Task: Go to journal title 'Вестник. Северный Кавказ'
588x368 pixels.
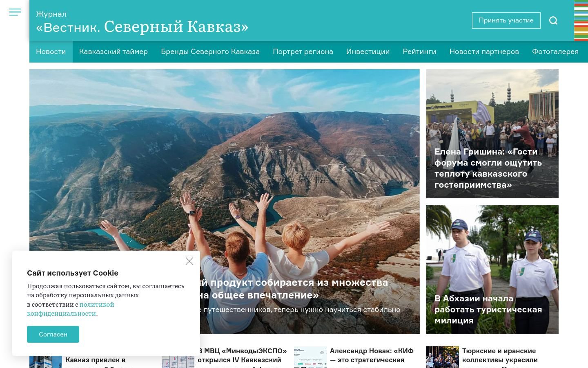Action: (142, 27)
